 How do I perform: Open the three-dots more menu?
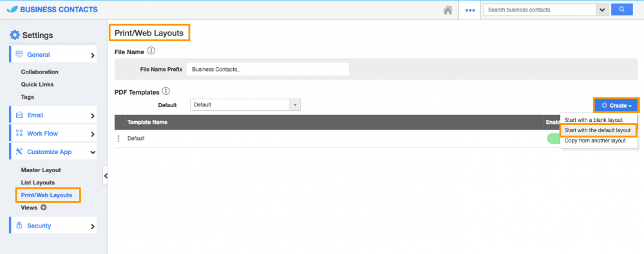point(470,10)
